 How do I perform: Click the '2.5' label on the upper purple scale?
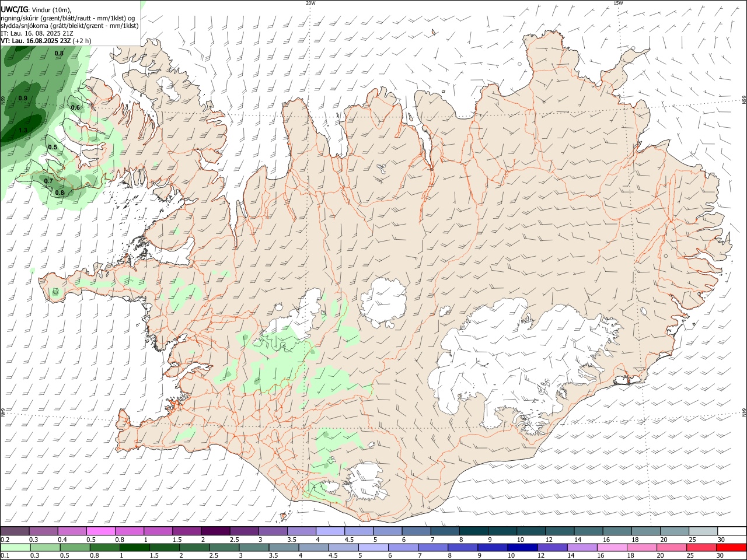(x=234, y=540)
